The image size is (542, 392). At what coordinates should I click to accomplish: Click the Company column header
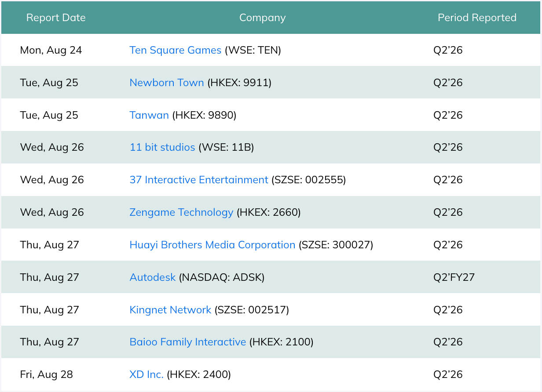coord(263,18)
